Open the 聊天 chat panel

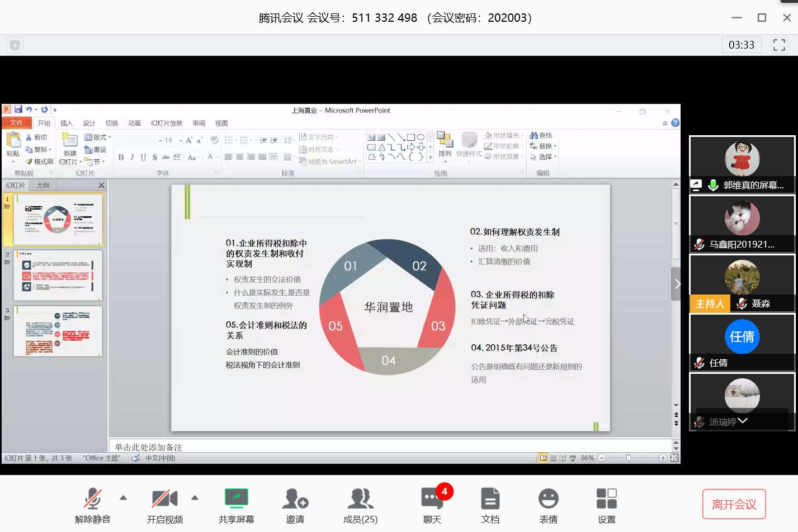[432, 505]
